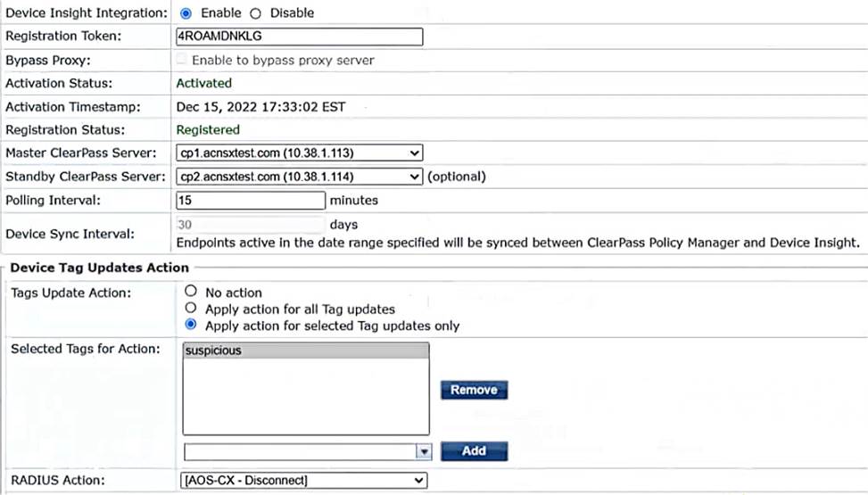Choose Apply action for all Tag updates
This screenshot has width=868, height=495.
[x=191, y=308]
